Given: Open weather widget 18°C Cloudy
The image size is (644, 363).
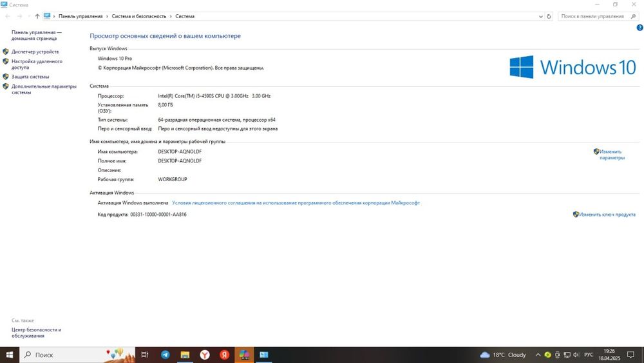Looking at the screenshot, I should (x=503, y=355).
